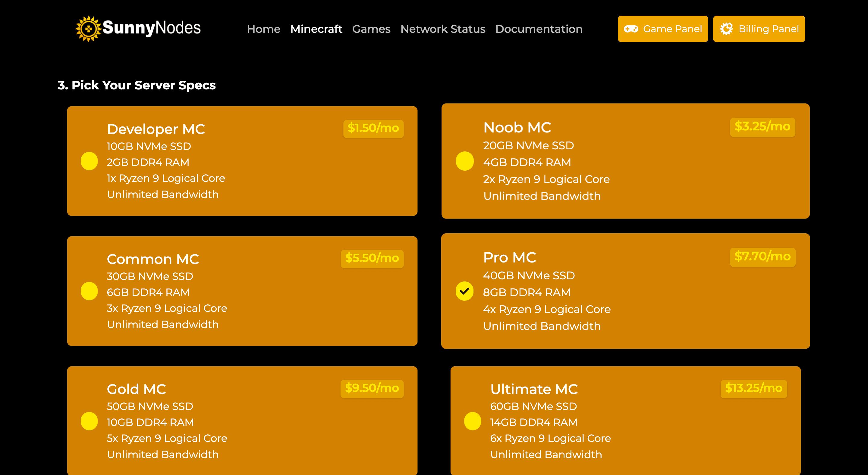Open the Network Status page
This screenshot has height=475, width=868.
(443, 29)
